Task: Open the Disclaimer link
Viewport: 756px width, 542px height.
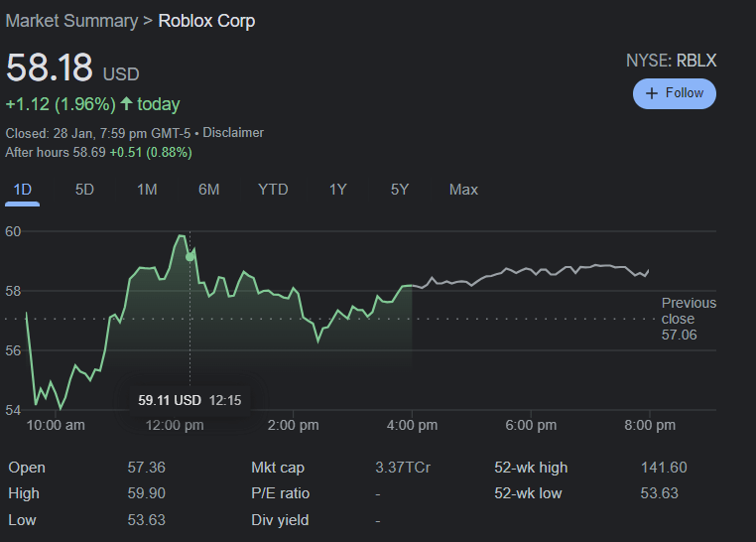Action: pyautogui.click(x=233, y=133)
